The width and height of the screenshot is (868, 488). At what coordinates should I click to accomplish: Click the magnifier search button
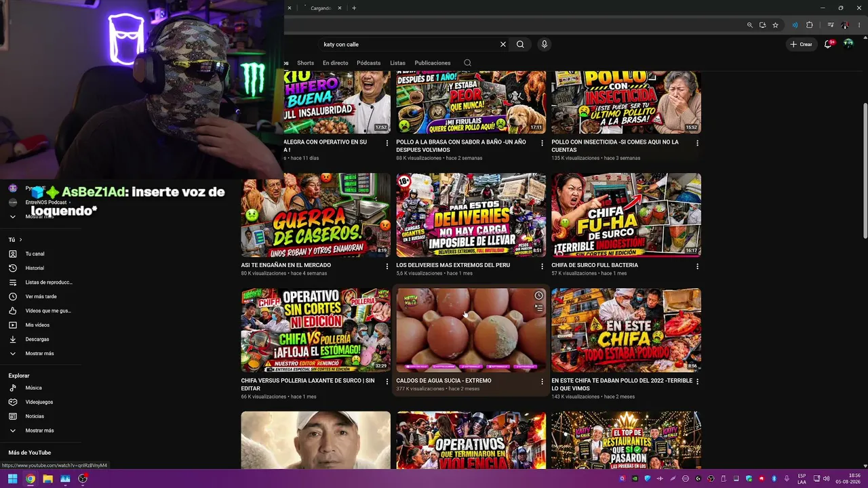click(520, 44)
